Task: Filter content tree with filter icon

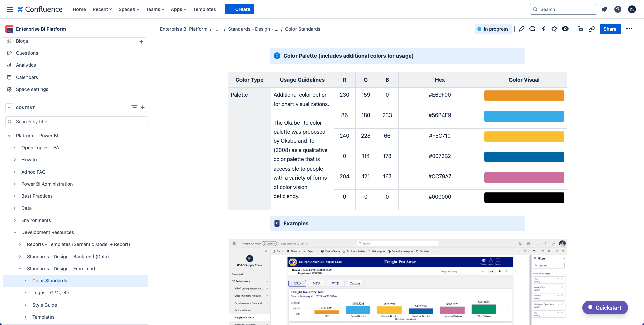Action: coord(134,107)
